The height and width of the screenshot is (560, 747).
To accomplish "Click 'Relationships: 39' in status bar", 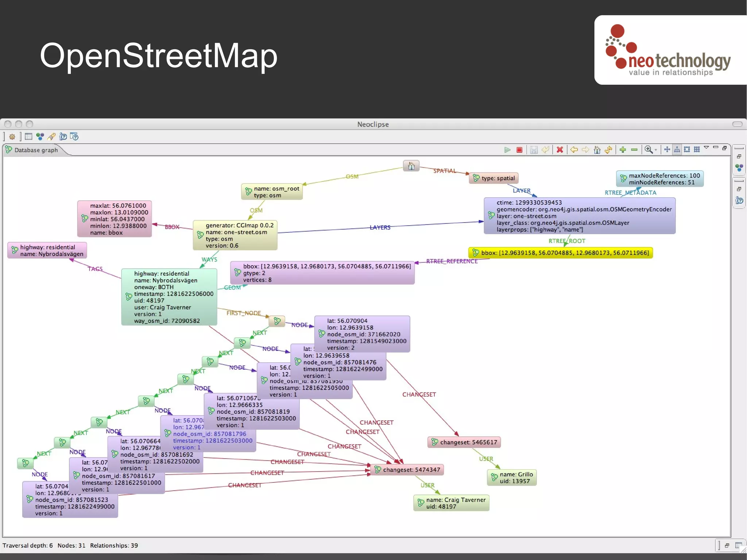I will 114,545.
